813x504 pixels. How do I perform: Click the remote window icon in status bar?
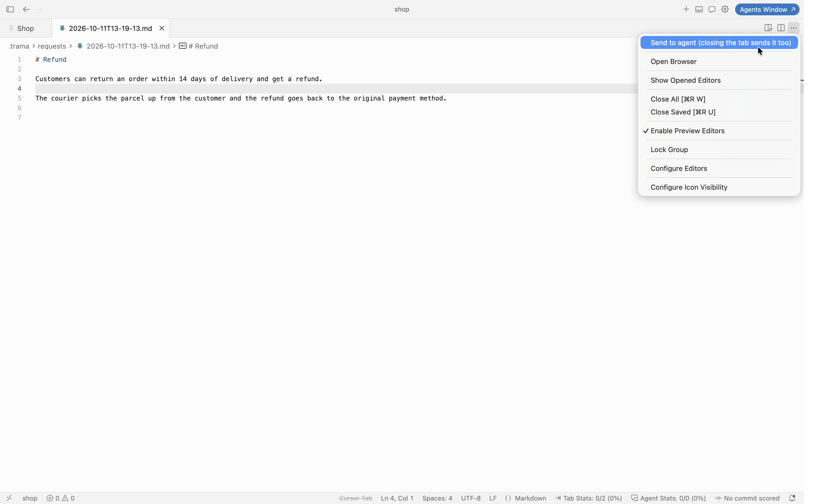[x=9, y=498]
